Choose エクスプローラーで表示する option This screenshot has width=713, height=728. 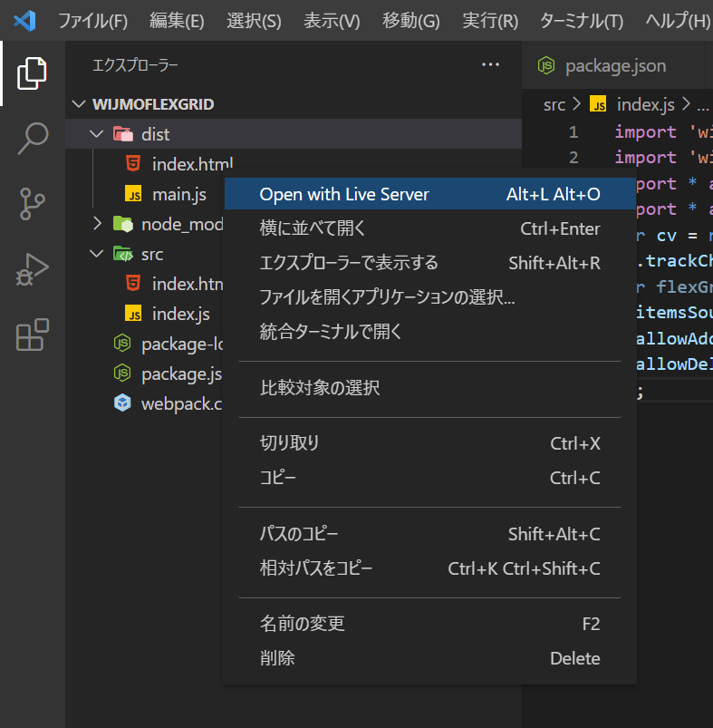pyautogui.click(x=430, y=263)
